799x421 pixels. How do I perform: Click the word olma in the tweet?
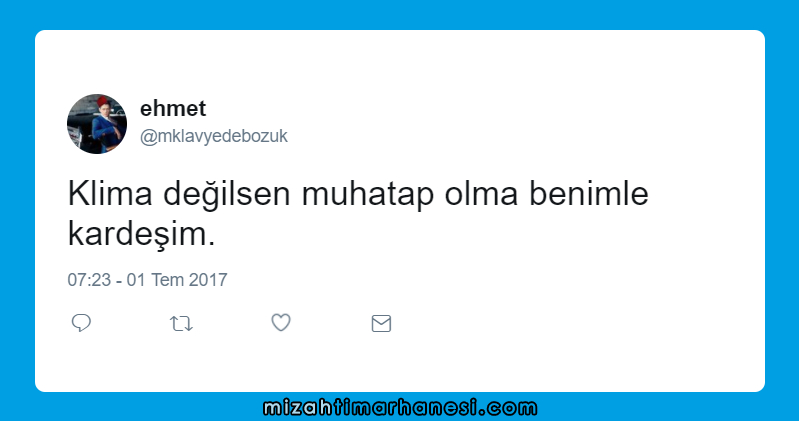coord(481,194)
